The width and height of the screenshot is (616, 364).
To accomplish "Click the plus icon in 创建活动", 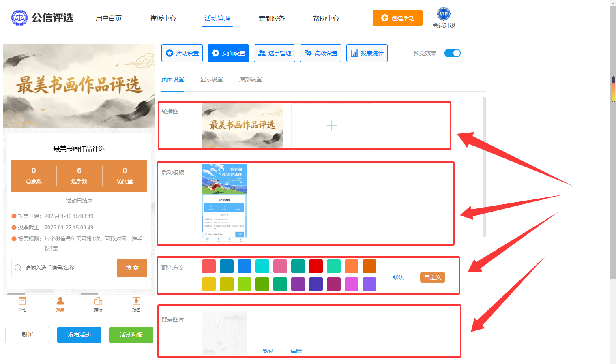I will click(385, 18).
